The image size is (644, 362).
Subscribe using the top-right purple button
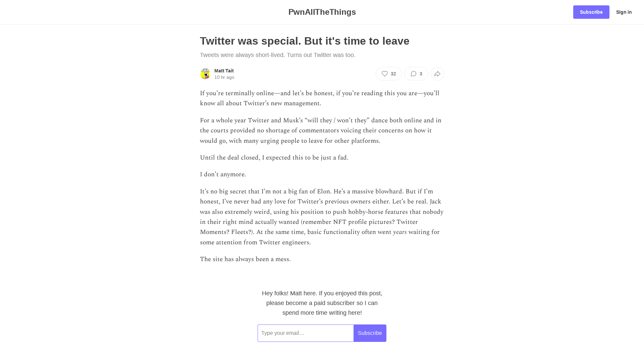click(591, 12)
